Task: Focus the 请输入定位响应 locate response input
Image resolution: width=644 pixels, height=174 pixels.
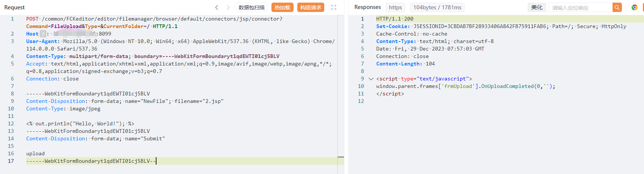Action: click(x=580, y=7)
